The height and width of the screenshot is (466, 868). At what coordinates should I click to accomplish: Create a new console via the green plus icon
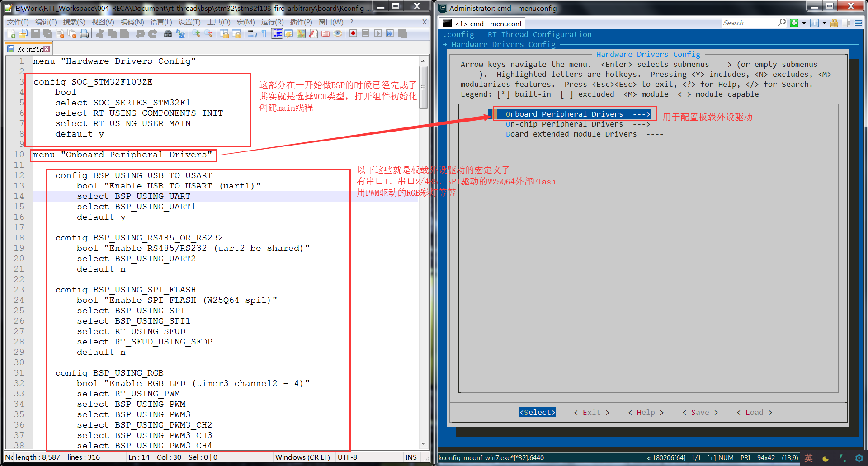pos(794,23)
